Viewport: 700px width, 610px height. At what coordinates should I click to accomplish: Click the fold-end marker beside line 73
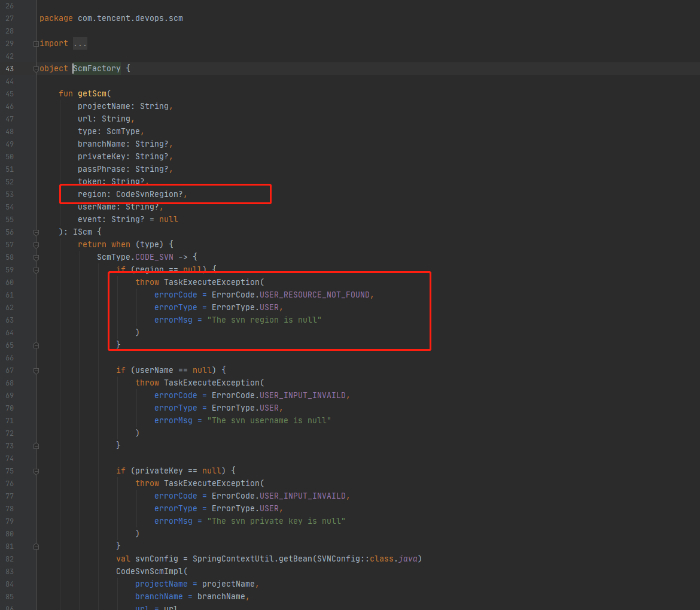[36, 445]
